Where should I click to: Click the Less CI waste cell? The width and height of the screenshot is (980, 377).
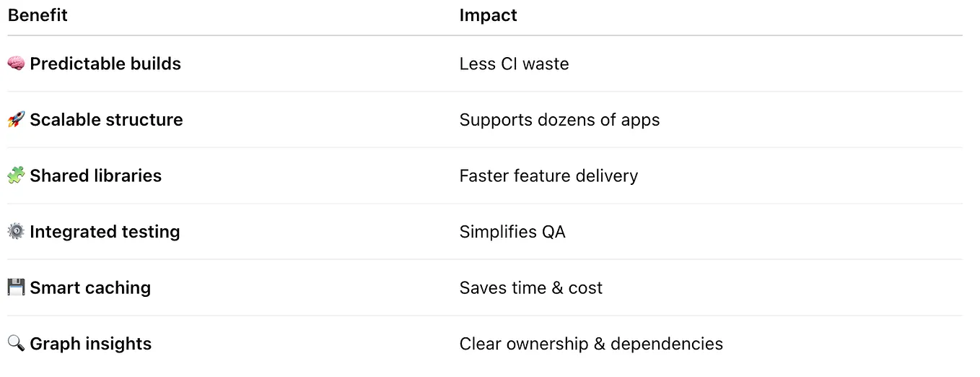point(515,64)
